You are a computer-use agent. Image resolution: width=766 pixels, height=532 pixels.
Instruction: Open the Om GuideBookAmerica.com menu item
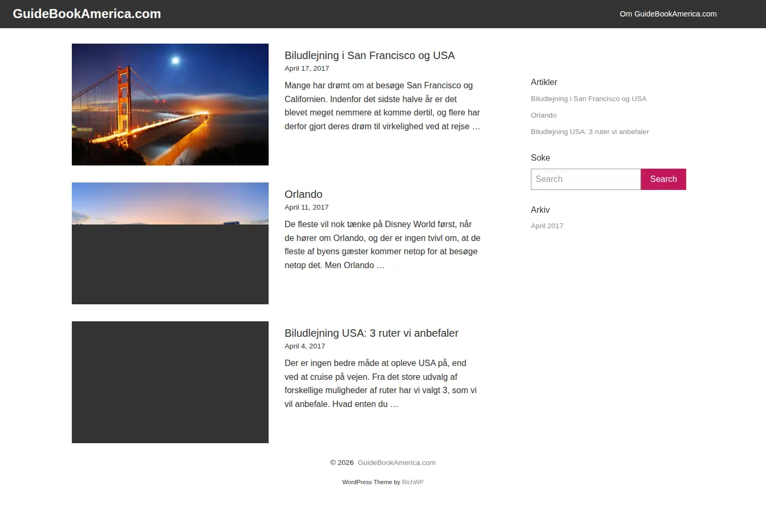[x=668, y=14]
